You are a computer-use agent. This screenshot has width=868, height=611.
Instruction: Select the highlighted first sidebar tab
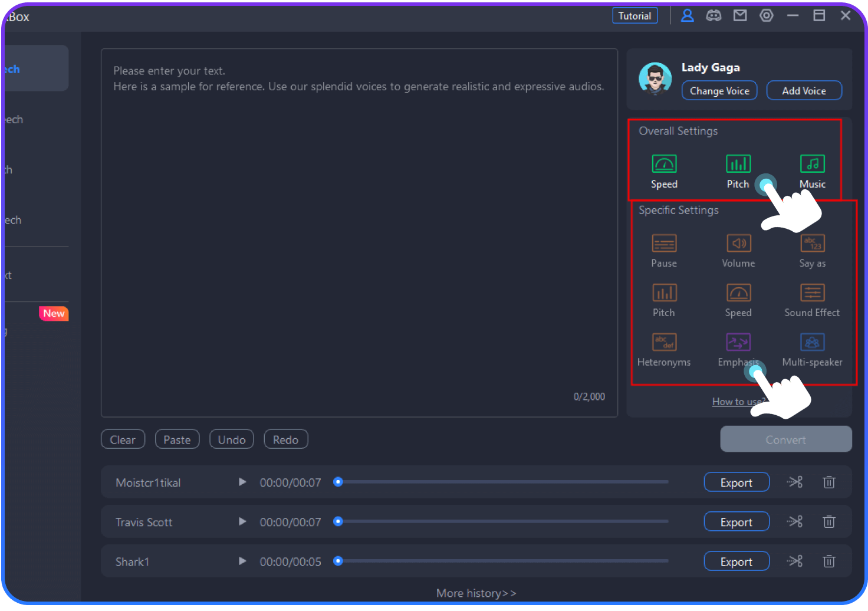[36, 68]
